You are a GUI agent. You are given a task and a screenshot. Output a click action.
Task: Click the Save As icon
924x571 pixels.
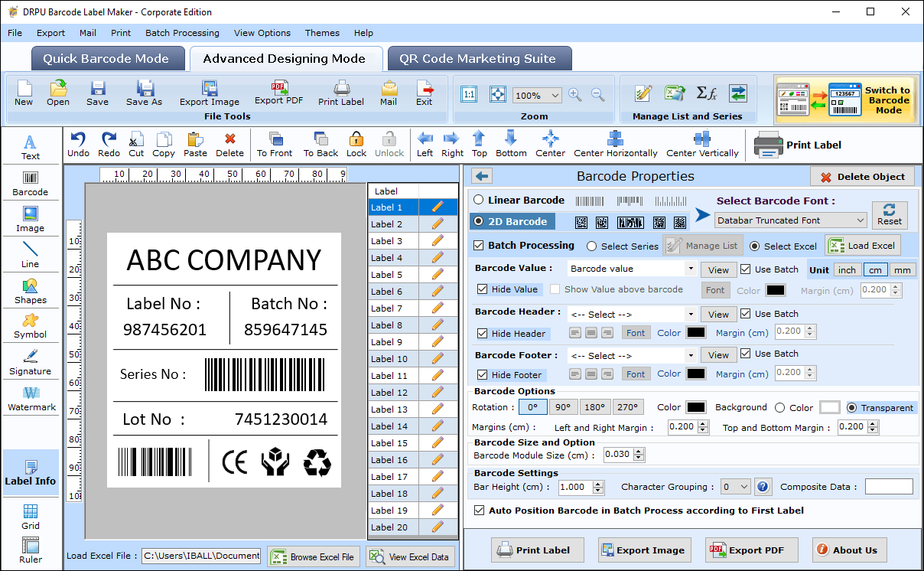coord(145,93)
